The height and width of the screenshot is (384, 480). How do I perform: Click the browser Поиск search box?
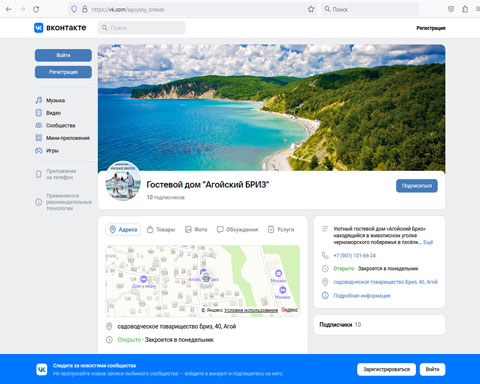pyautogui.click(x=370, y=9)
